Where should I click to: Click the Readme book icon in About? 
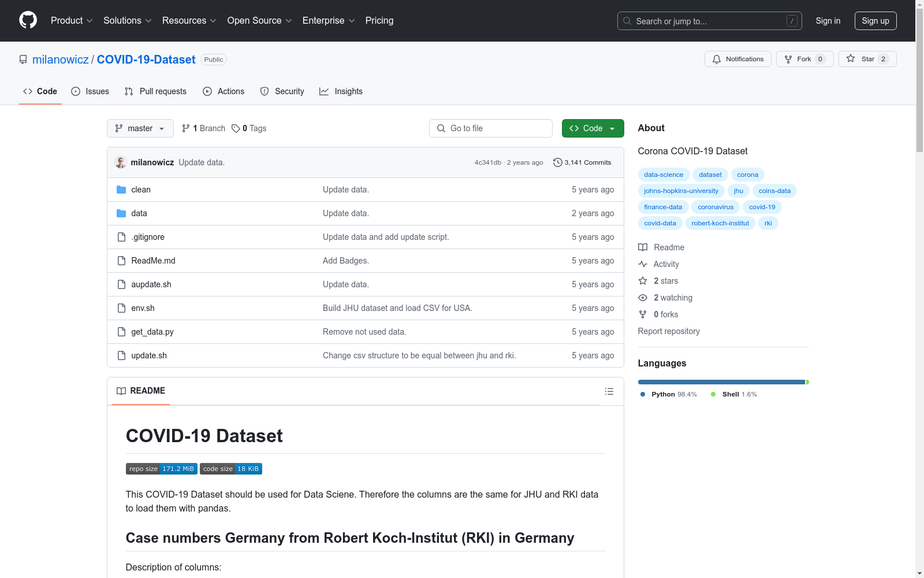pyautogui.click(x=643, y=247)
